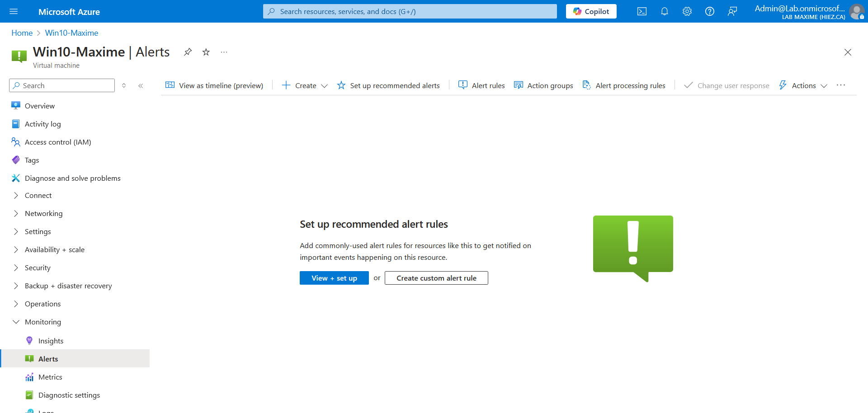Open the notifications bell
This screenshot has height=413, width=868.
664,11
